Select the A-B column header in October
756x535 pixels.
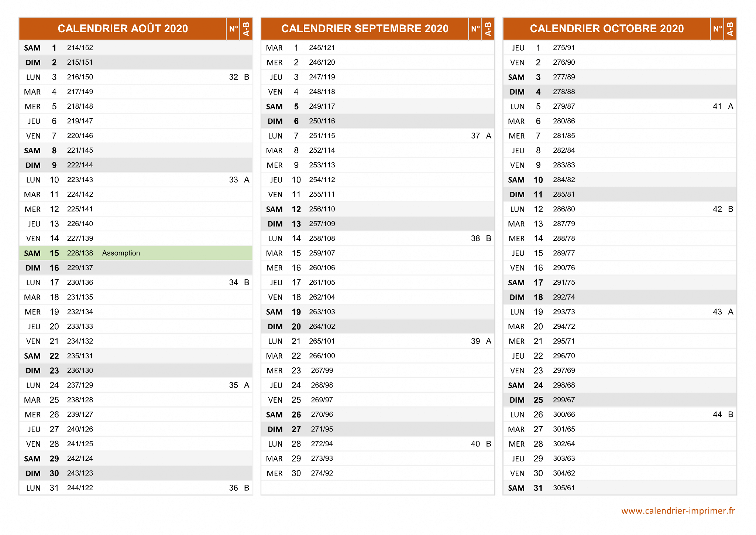730,28
